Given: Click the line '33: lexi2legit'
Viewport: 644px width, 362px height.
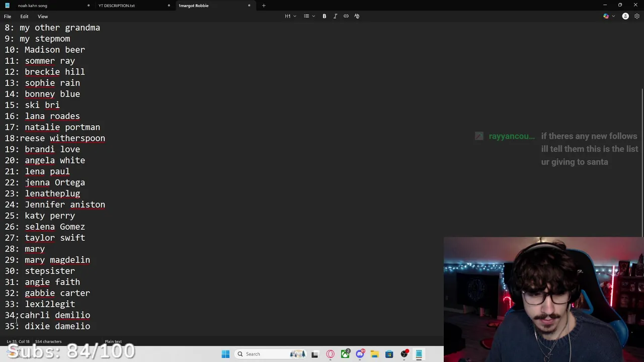Looking at the screenshot, I should 40,304.
